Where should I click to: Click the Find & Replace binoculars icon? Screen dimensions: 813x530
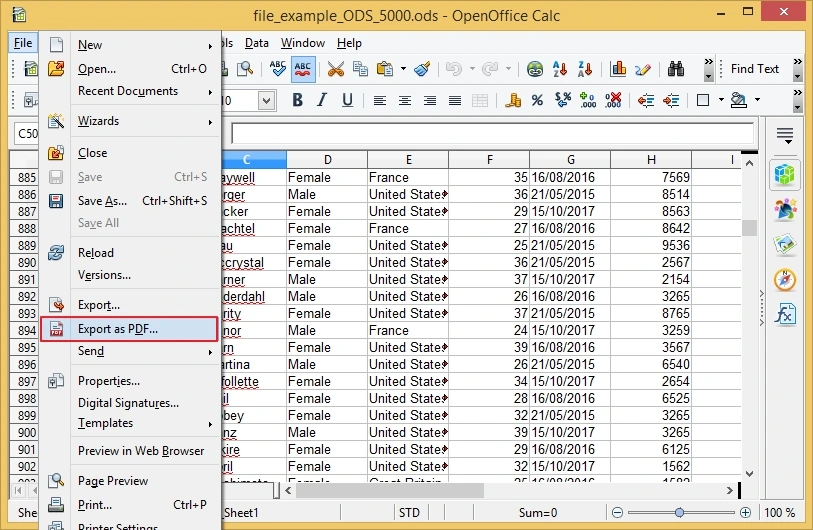coord(676,69)
